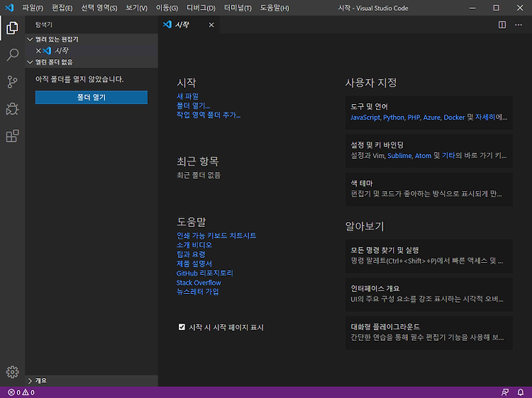
Task: Collapse the 열린 폴더 없음 section
Action: pyautogui.click(x=30, y=62)
